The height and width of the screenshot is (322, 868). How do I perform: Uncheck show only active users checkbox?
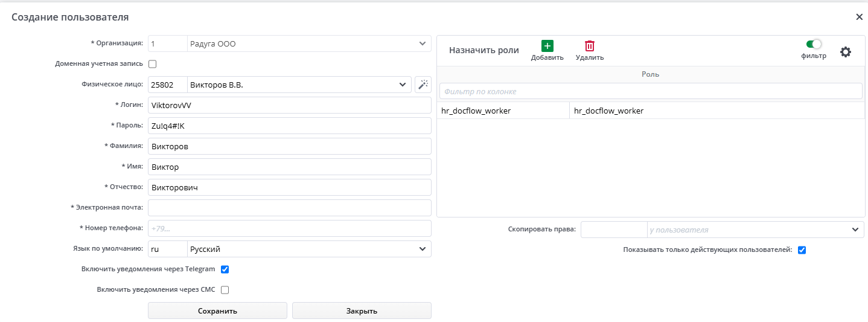(802, 250)
